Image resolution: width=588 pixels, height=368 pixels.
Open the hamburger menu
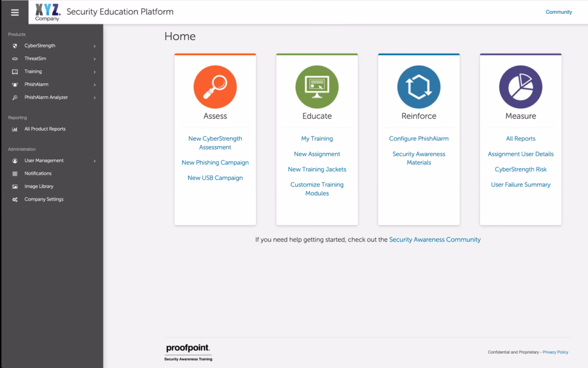pos(14,12)
